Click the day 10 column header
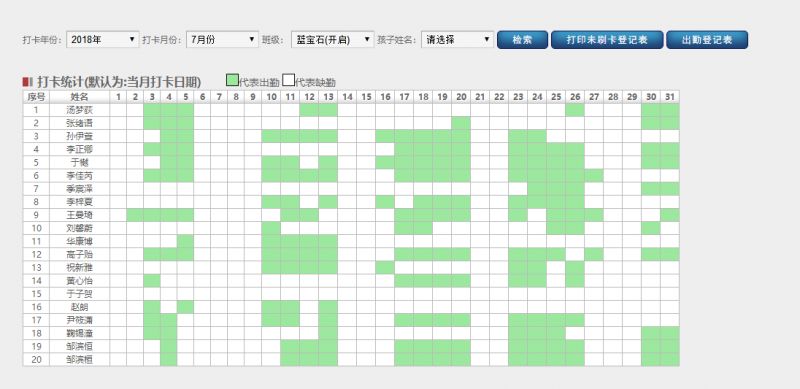Screen dimensions: 800x389 pyautogui.click(x=271, y=96)
